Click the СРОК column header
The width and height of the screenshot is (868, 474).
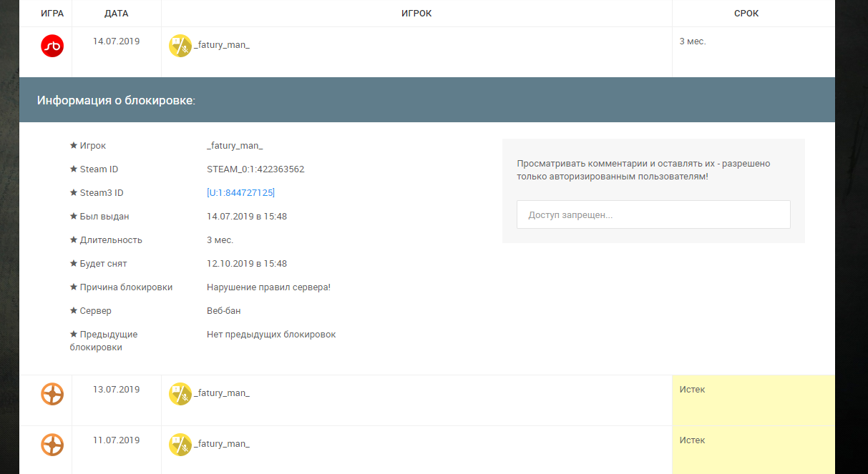(746, 14)
